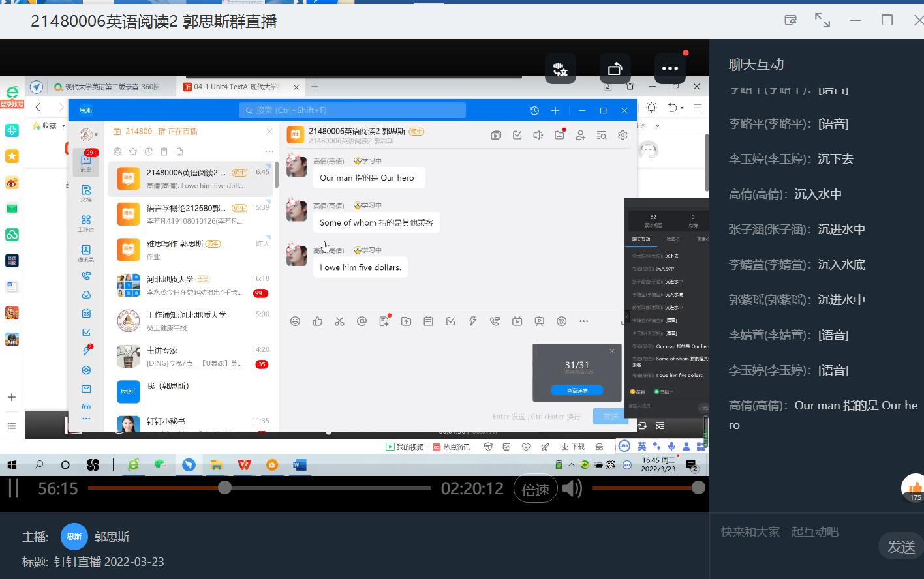
Task: Pause the live replay video
Action: pos(14,488)
